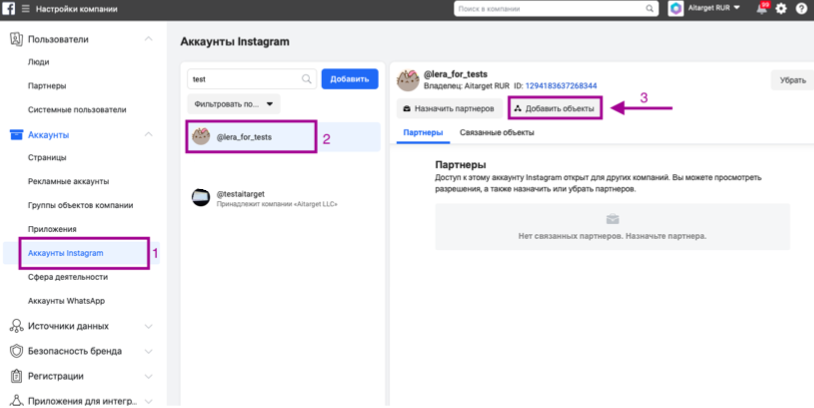Image resolution: width=814 pixels, height=408 pixels.
Task: Switch to the Связанные объекты tab
Action: (x=496, y=132)
